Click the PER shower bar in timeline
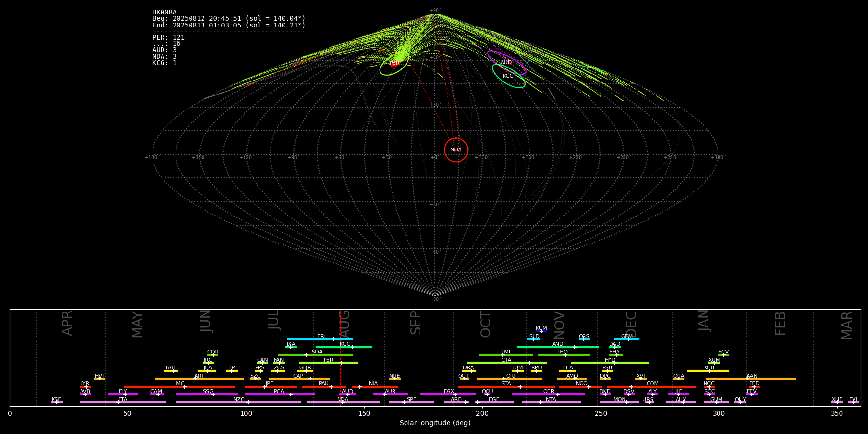The image size is (868, 434). coord(329,363)
